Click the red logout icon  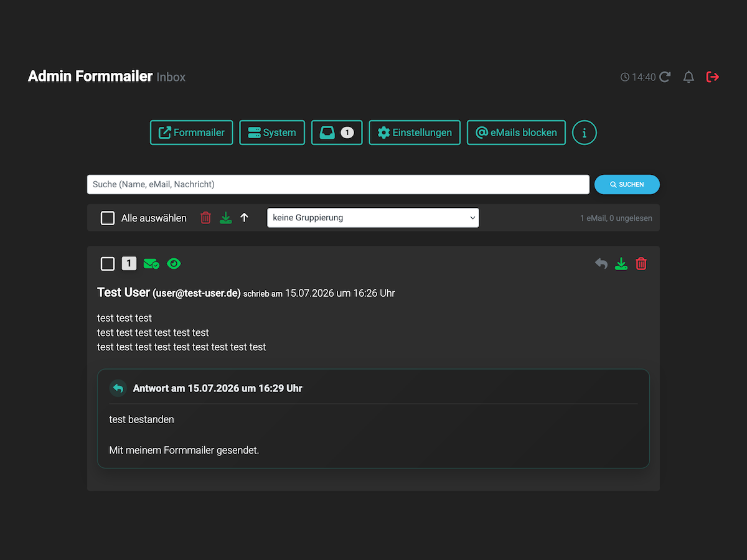point(713,77)
